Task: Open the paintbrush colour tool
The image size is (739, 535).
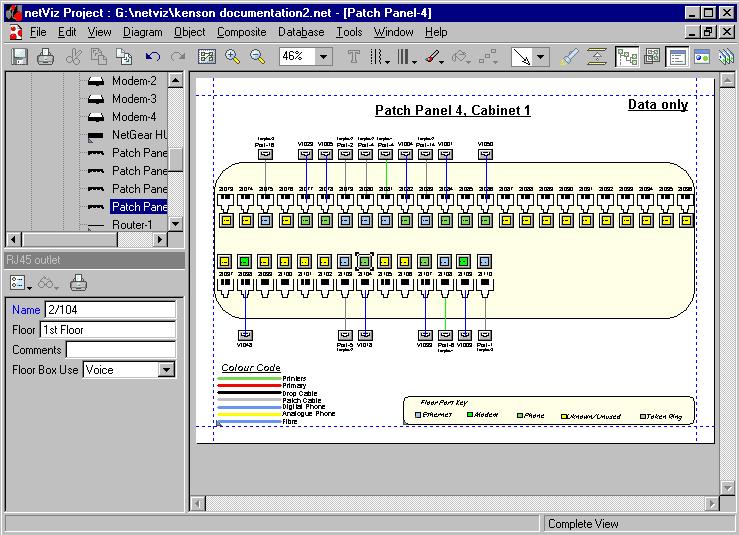Action: tap(433, 57)
